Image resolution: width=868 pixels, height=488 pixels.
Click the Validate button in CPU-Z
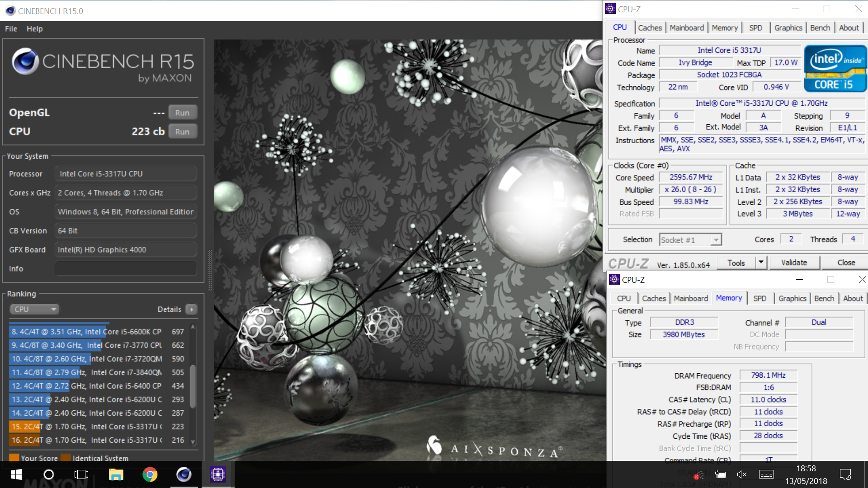click(x=794, y=263)
